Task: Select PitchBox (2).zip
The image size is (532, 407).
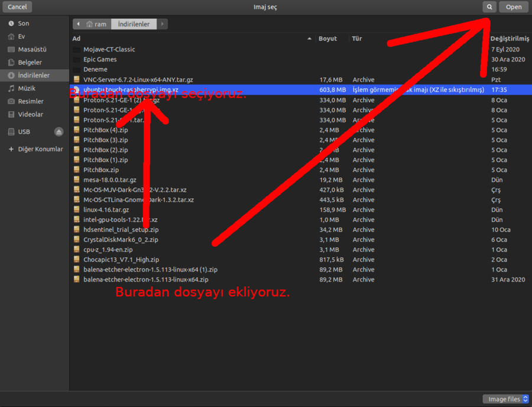Action: click(301, 150)
